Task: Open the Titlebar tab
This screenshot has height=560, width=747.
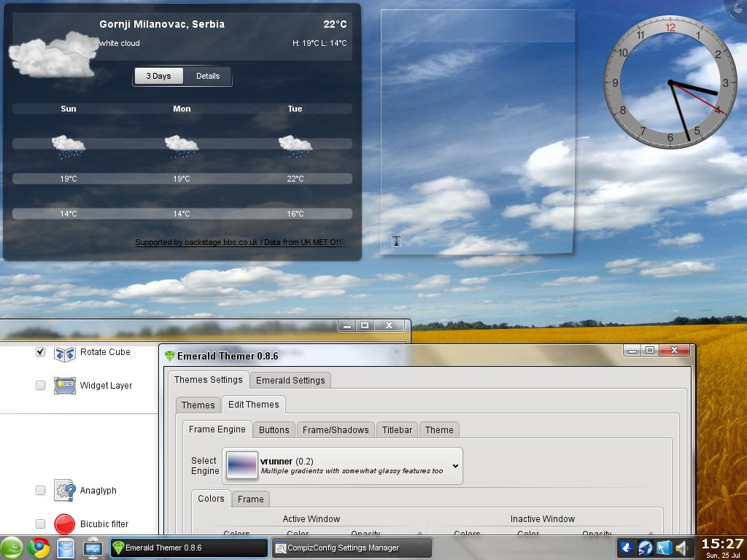Action: point(397,429)
